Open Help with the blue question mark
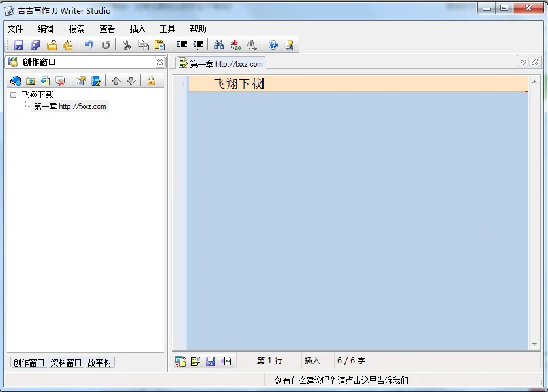This screenshot has height=392, width=548. (273, 45)
